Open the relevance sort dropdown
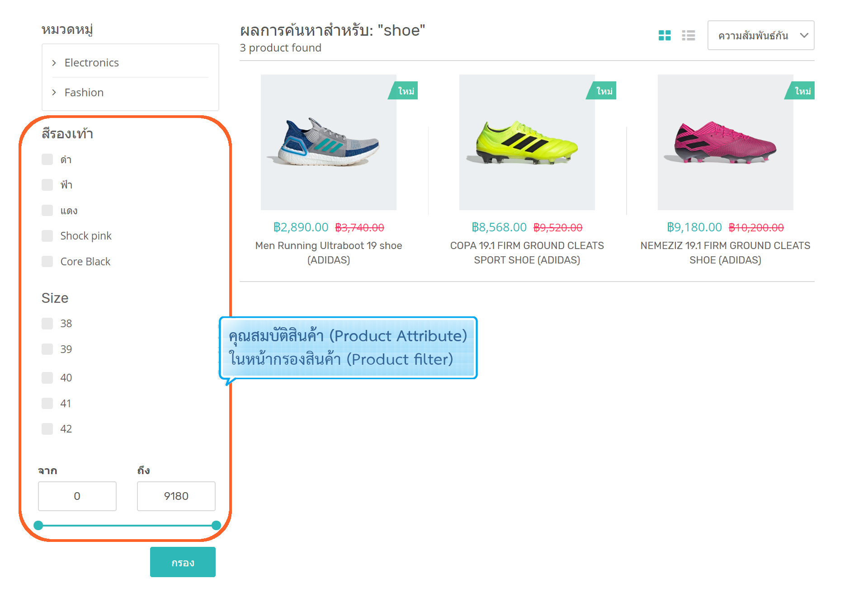The height and width of the screenshot is (602, 868). [760, 35]
